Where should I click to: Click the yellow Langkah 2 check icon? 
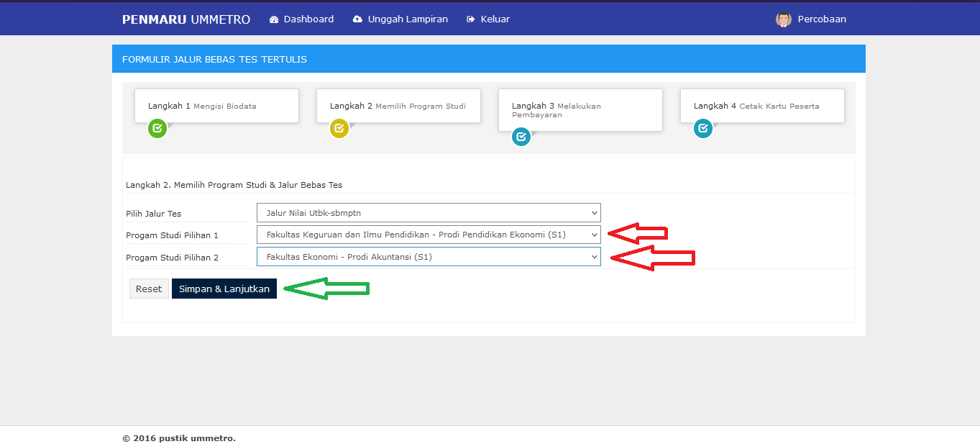click(339, 129)
